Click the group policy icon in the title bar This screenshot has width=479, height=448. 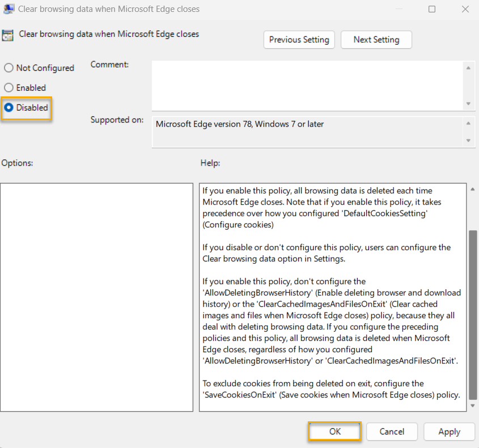coord(9,9)
